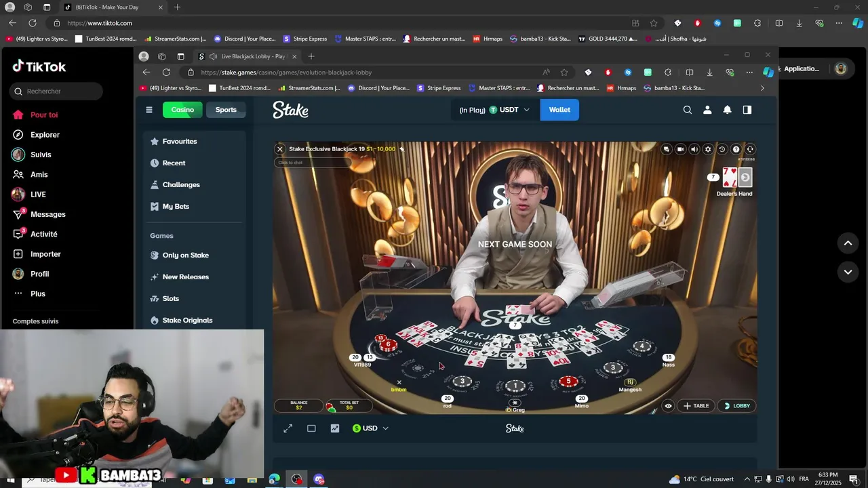Go back in the Stake browser window

click(x=146, y=73)
